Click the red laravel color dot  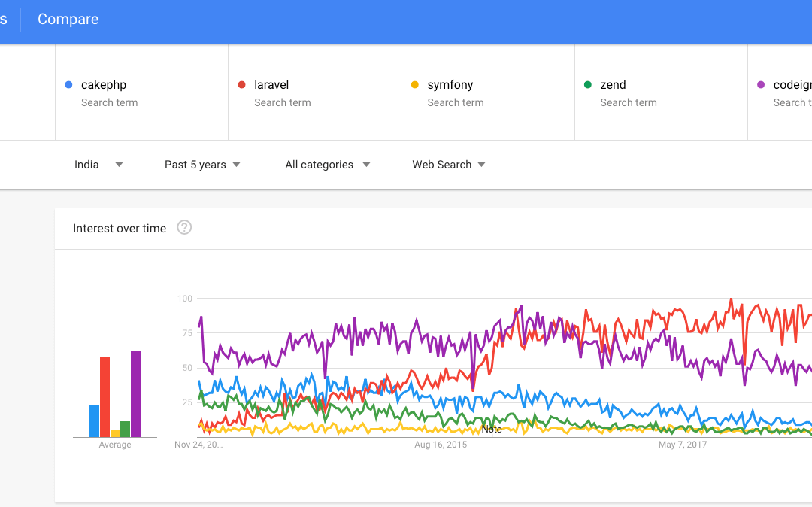241,85
